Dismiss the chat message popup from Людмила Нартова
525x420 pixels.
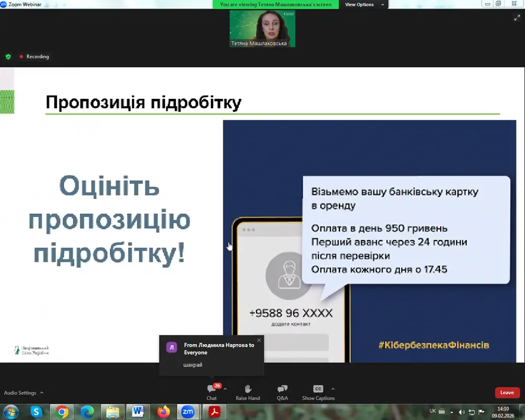(x=259, y=340)
